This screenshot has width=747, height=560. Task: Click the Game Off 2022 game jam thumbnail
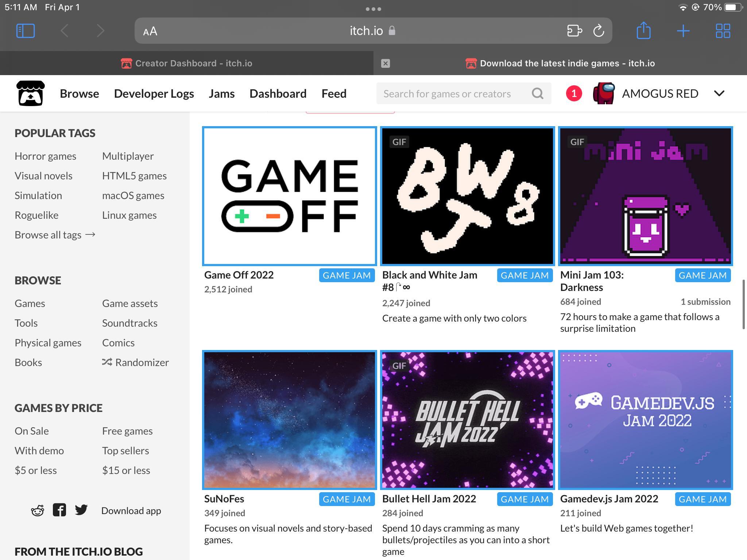point(289,195)
